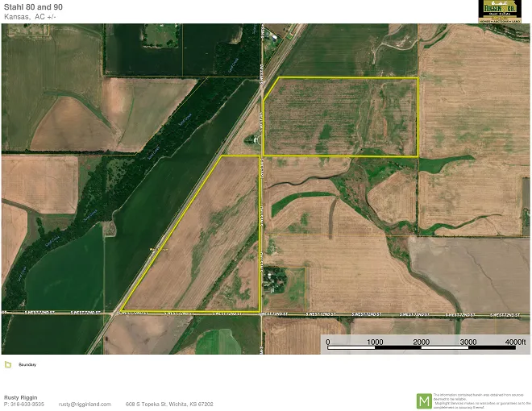The width and height of the screenshot is (532, 411).
Task: Click the MapRight disclaimer text
Action: 481,398
